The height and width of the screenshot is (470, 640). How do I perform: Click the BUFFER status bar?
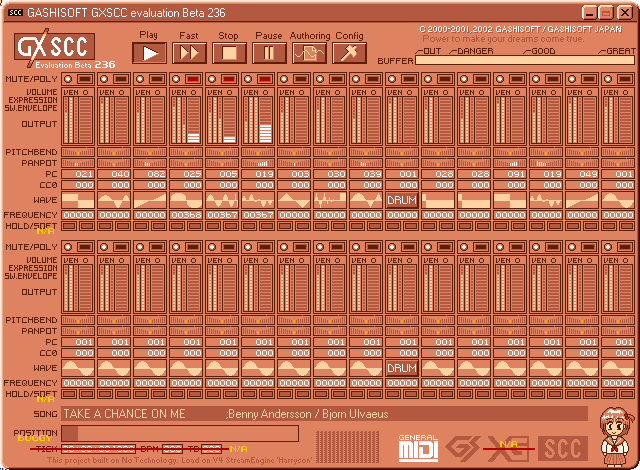524,60
